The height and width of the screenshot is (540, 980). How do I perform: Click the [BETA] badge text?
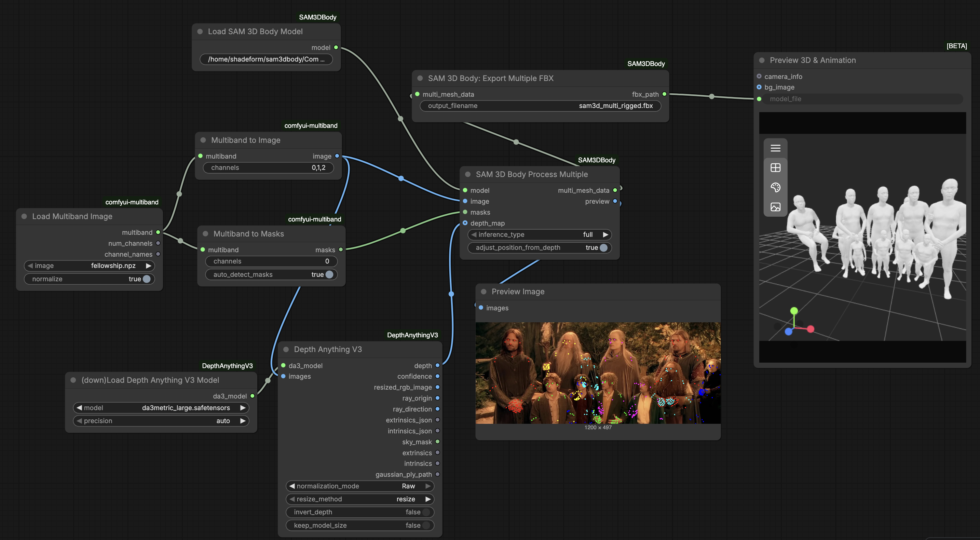(x=956, y=46)
